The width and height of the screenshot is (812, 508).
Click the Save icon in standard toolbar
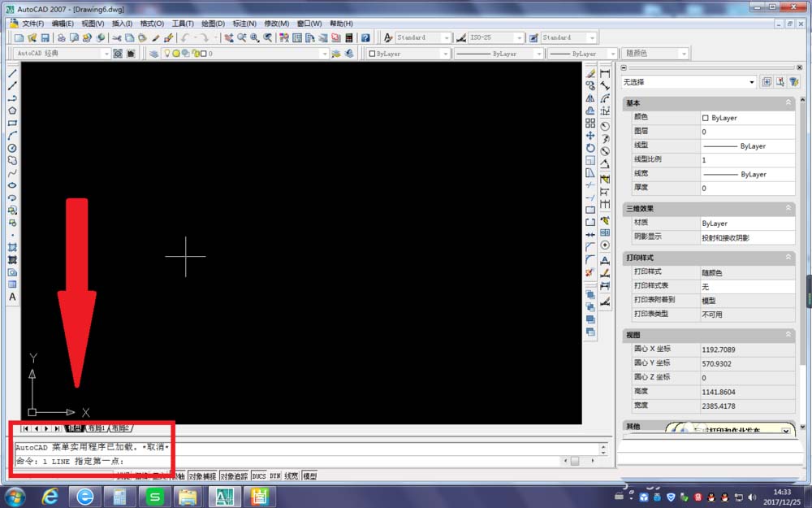pos(45,38)
